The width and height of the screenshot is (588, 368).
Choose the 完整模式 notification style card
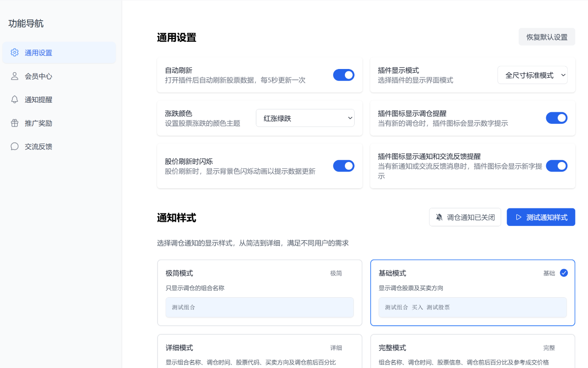pyautogui.click(x=472, y=351)
